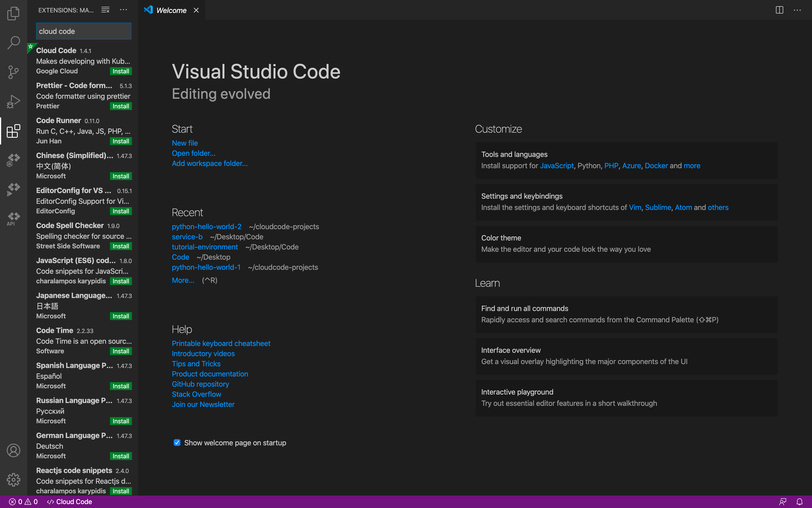
Task: Close the Welcome tab
Action: pos(196,10)
